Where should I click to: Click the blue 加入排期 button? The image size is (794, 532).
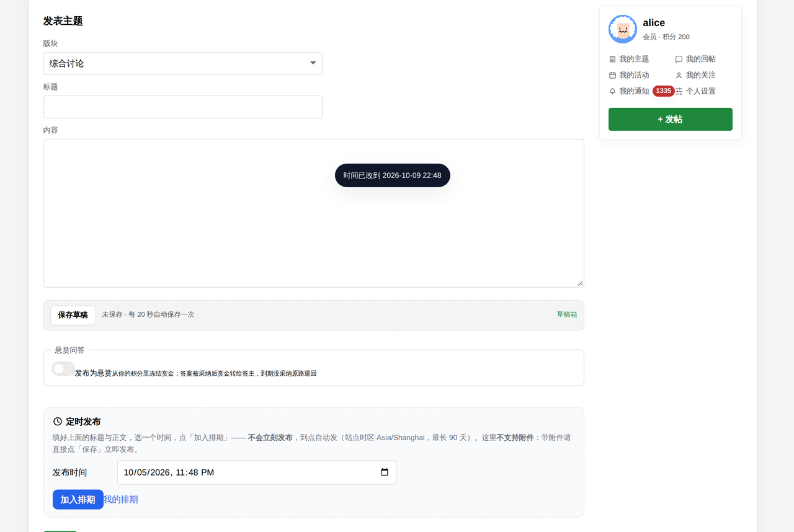point(78,499)
